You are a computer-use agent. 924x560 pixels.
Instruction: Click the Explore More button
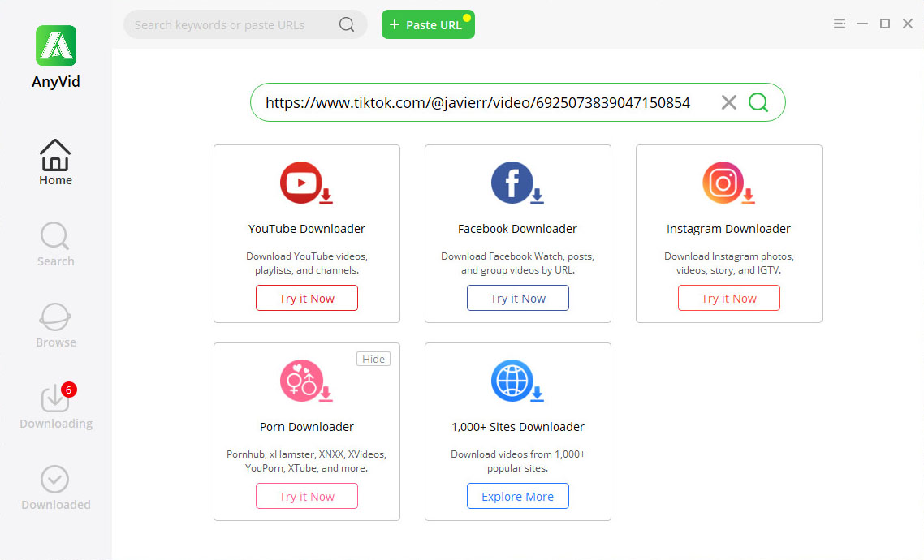pyautogui.click(x=518, y=496)
